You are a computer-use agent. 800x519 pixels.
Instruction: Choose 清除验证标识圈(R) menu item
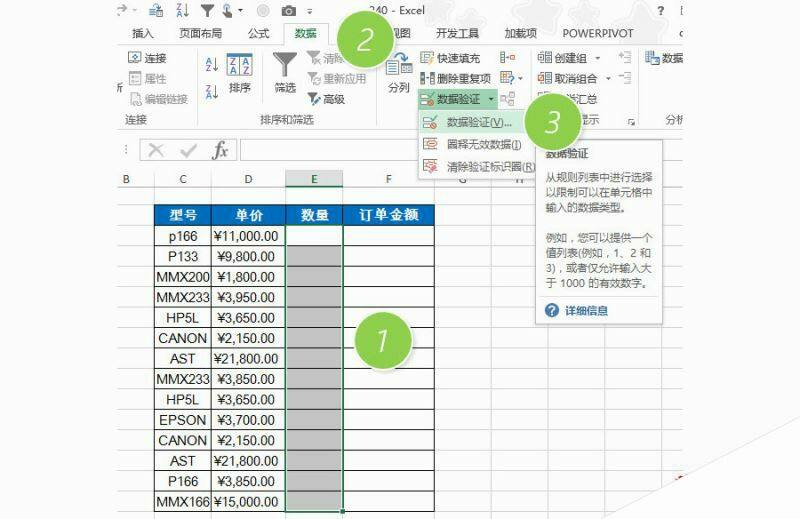click(476, 166)
